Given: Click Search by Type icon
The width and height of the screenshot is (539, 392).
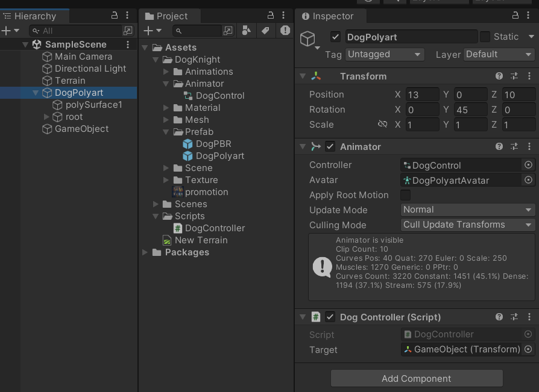Looking at the screenshot, I should [x=246, y=31].
